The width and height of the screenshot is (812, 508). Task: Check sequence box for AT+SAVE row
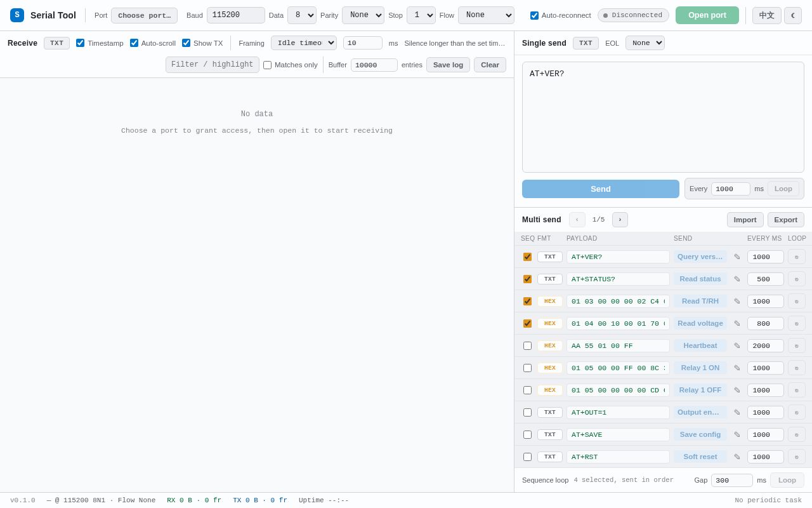click(527, 434)
